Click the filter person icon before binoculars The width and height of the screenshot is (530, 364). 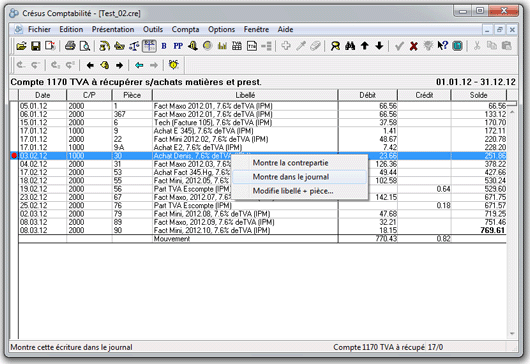point(335,46)
